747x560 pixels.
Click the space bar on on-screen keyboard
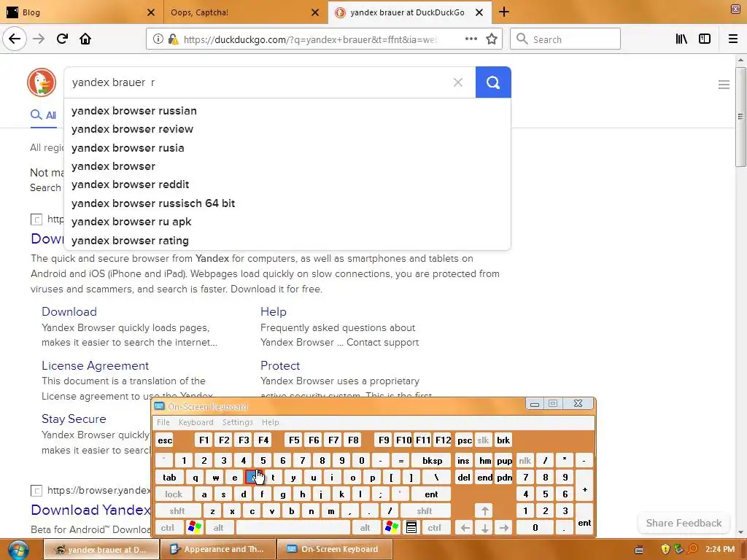tap(293, 528)
